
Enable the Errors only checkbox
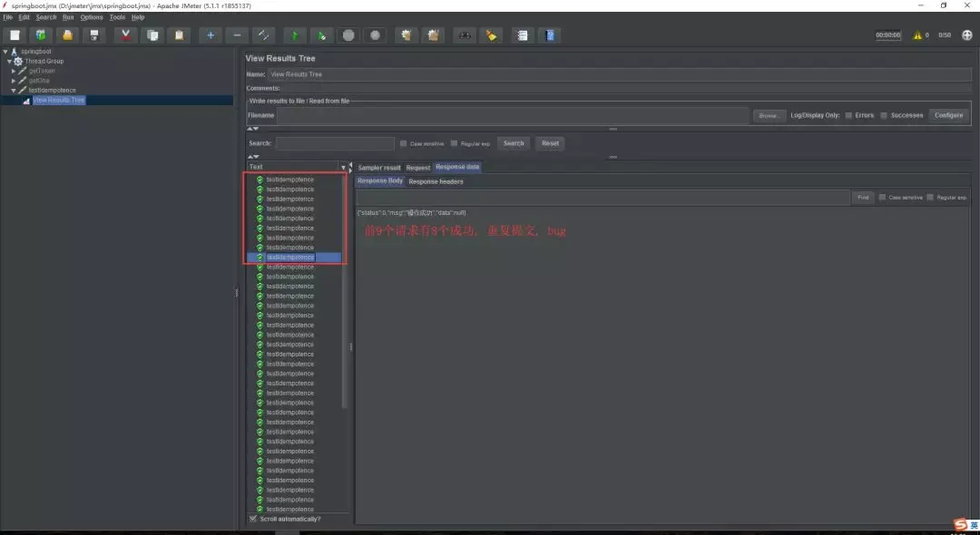pyautogui.click(x=848, y=115)
